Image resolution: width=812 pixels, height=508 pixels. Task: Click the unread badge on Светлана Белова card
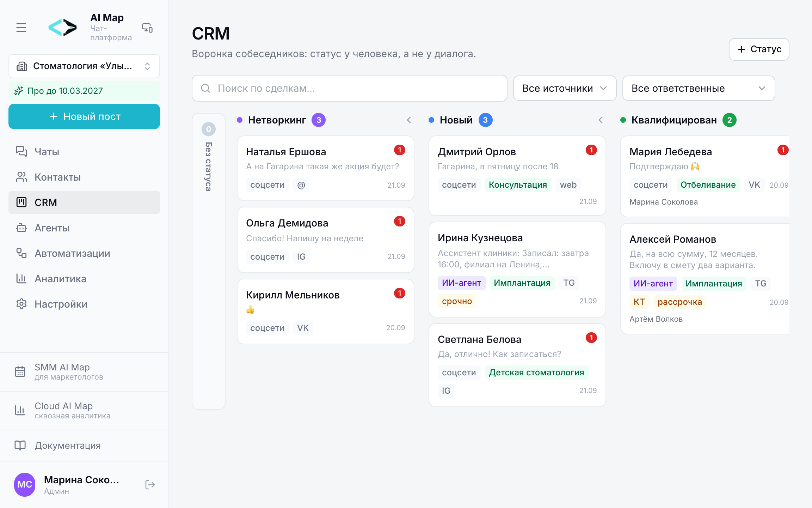click(591, 338)
